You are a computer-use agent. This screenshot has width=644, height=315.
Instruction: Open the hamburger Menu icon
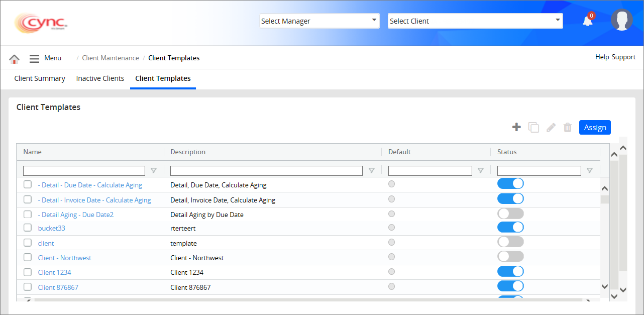(34, 59)
